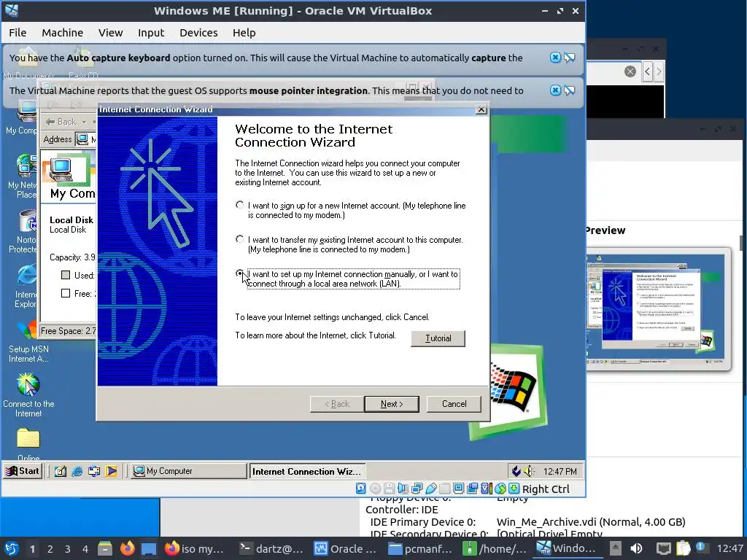Select 'sign up for a new Internet account' option
747x560 pixels.
point(239,205)
